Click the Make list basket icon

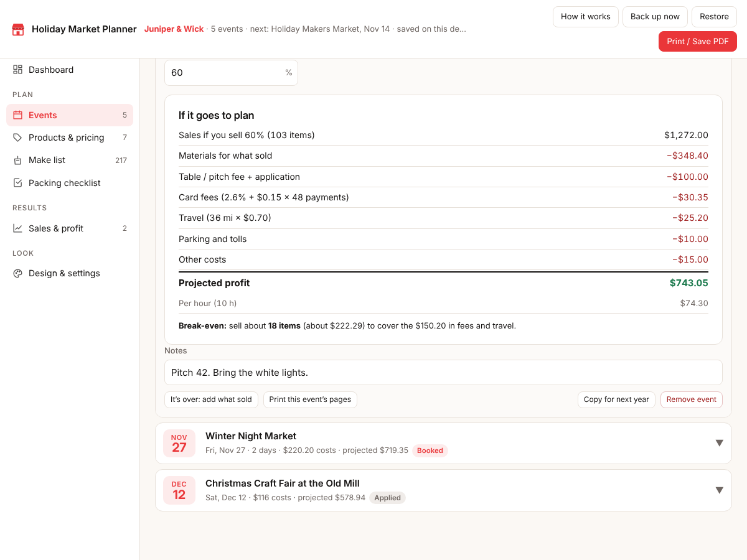click(17, 160)
